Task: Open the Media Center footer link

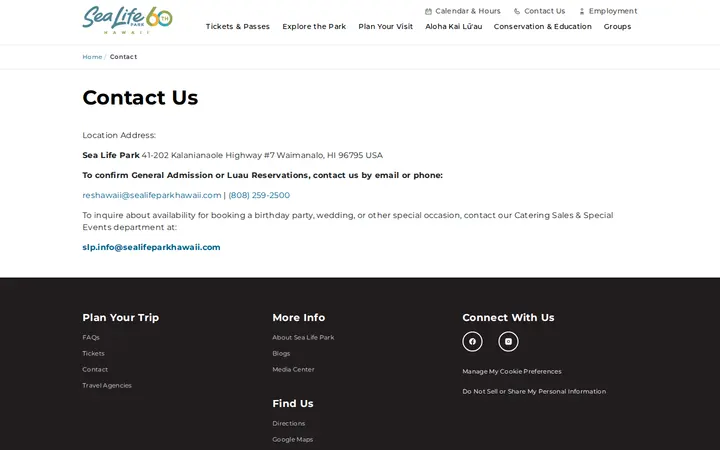Action: [x=293, y=370]
